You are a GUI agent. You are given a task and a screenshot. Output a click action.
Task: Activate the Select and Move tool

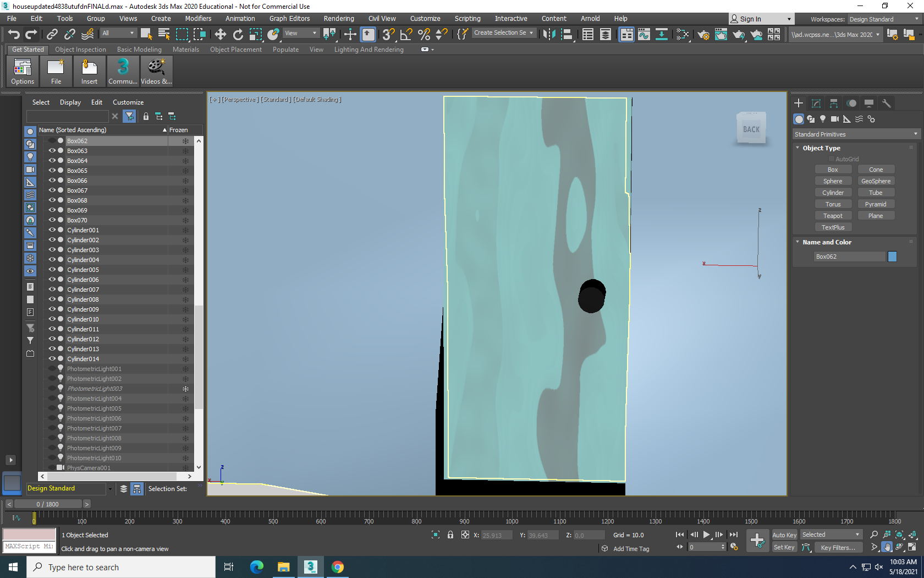221,34
